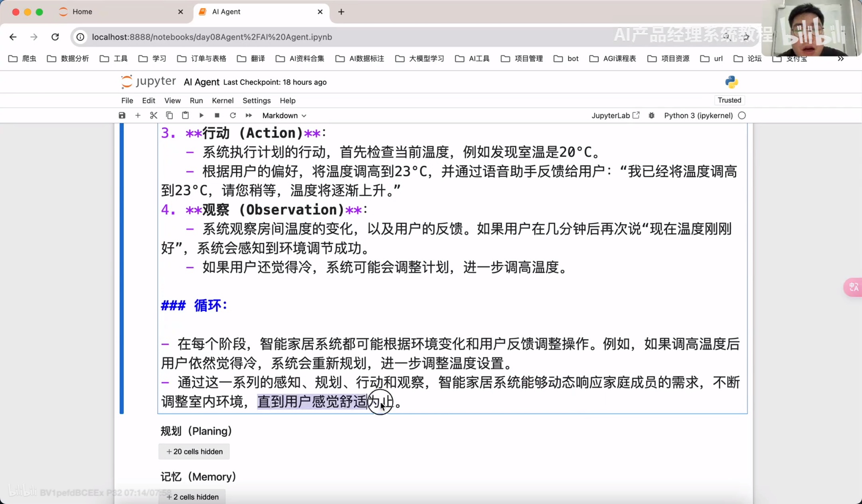This screenshot has height=504, width=862.
Task: Expand the 2 hidden cells under Memory
Action: point(192,497)
